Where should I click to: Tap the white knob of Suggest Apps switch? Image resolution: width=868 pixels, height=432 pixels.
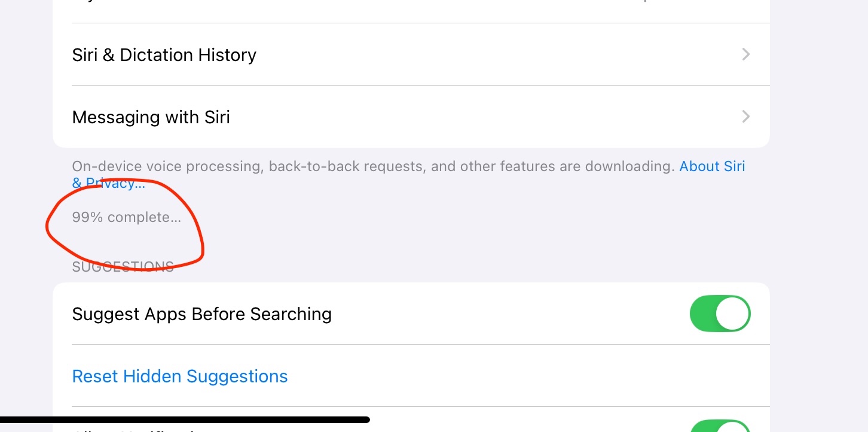click(732, 314)
